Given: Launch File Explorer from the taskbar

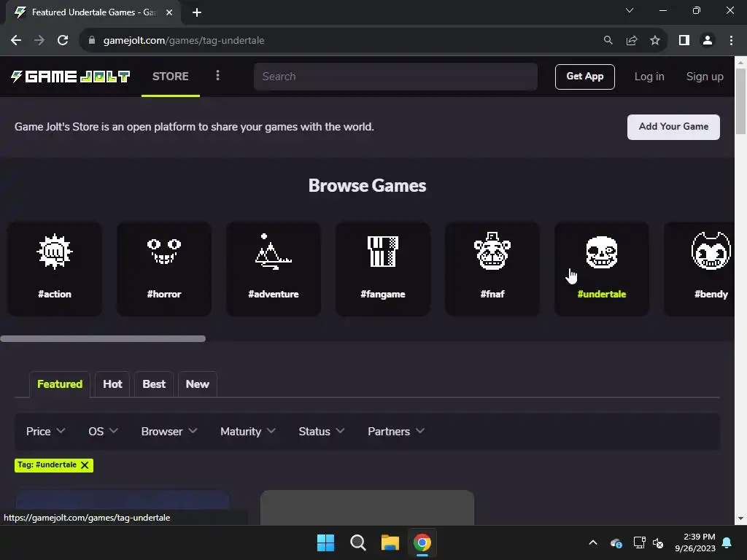Looking at the screenshot, I should (x=390, y=542).
